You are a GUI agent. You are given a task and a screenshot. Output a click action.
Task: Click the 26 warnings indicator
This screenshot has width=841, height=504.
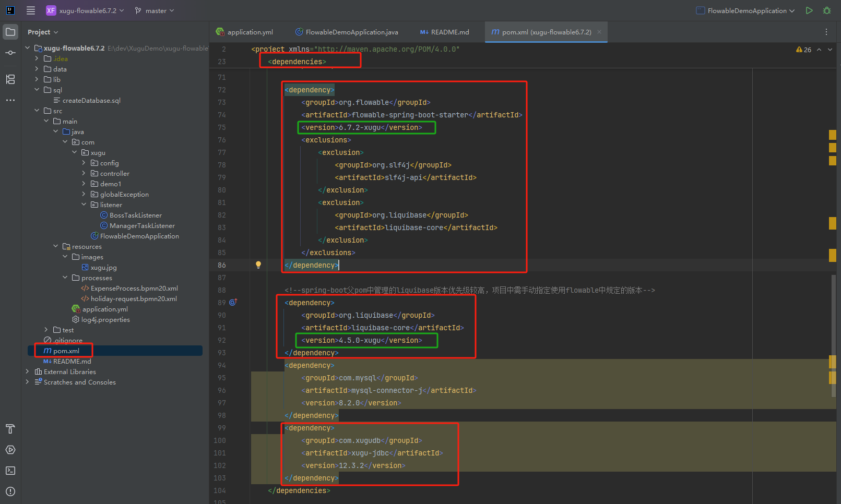pyautogui.click(x=803, y=50)
